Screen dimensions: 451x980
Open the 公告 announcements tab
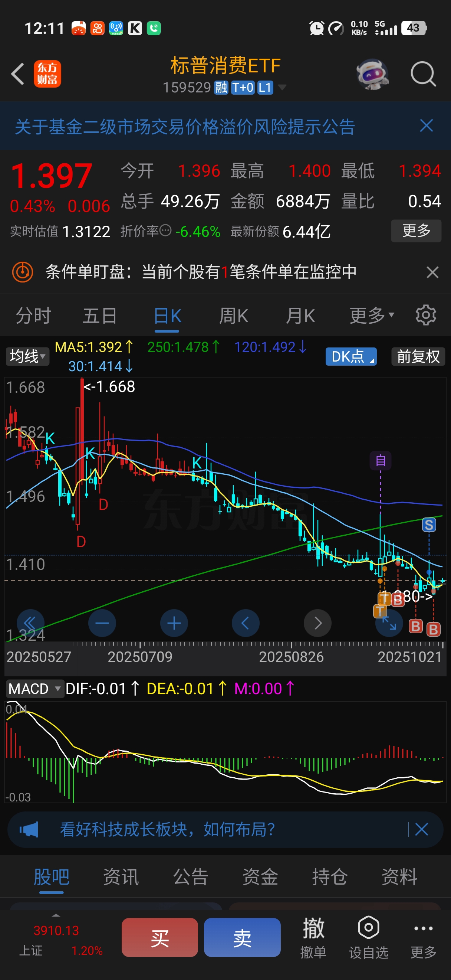[x=191, y=877]
